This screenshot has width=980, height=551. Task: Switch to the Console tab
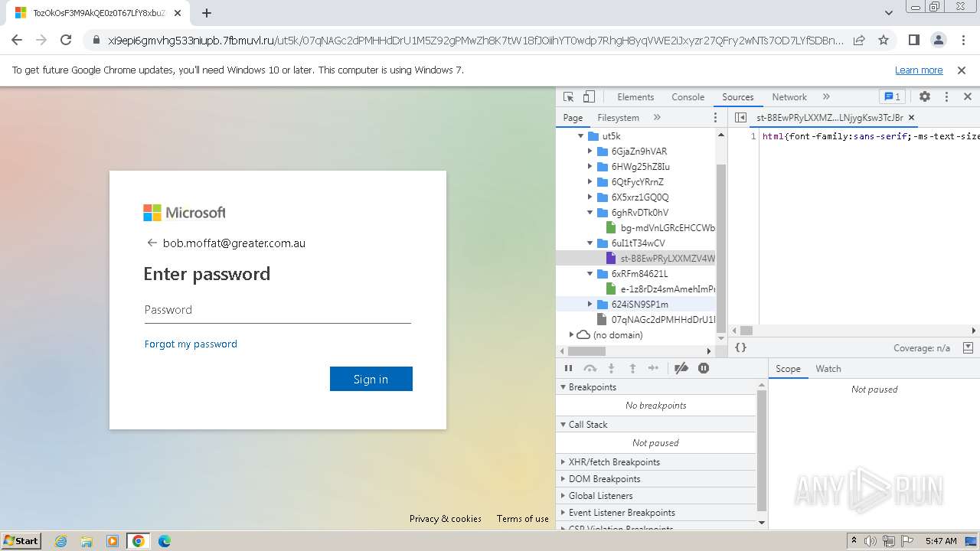[x=688, y=97]
